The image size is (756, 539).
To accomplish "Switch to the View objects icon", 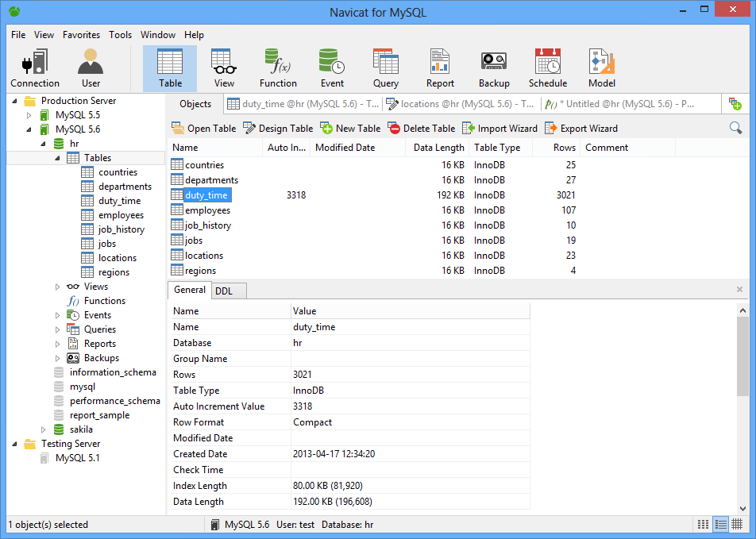I will (x=224, y=68).
